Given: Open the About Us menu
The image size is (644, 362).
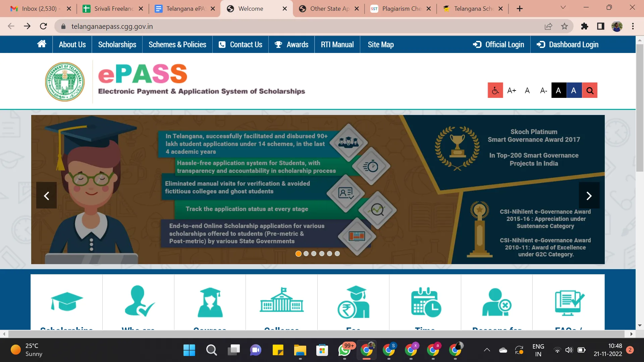Looking at the screenshot, I should coord(72,45).
